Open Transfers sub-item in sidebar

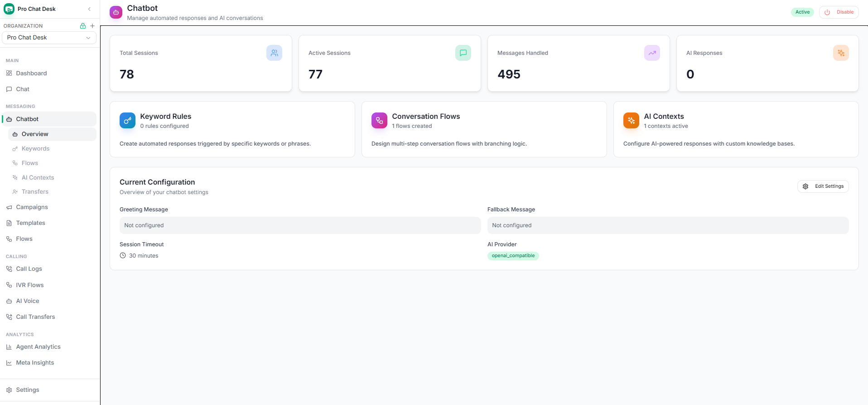click(x=52, y=192)
